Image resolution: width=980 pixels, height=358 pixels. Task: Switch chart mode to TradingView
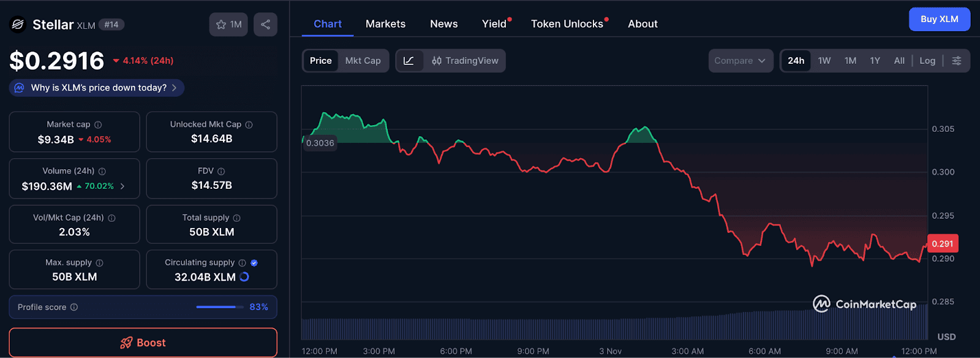point(466,61)
